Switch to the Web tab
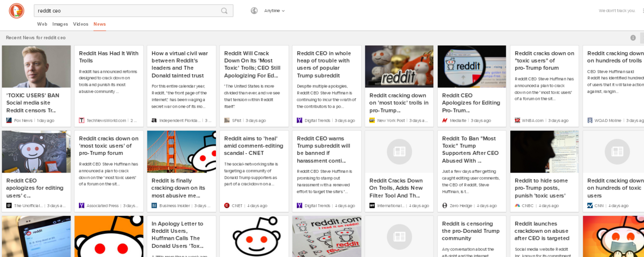This screenshot has width=644, height=257. point(42,24)
